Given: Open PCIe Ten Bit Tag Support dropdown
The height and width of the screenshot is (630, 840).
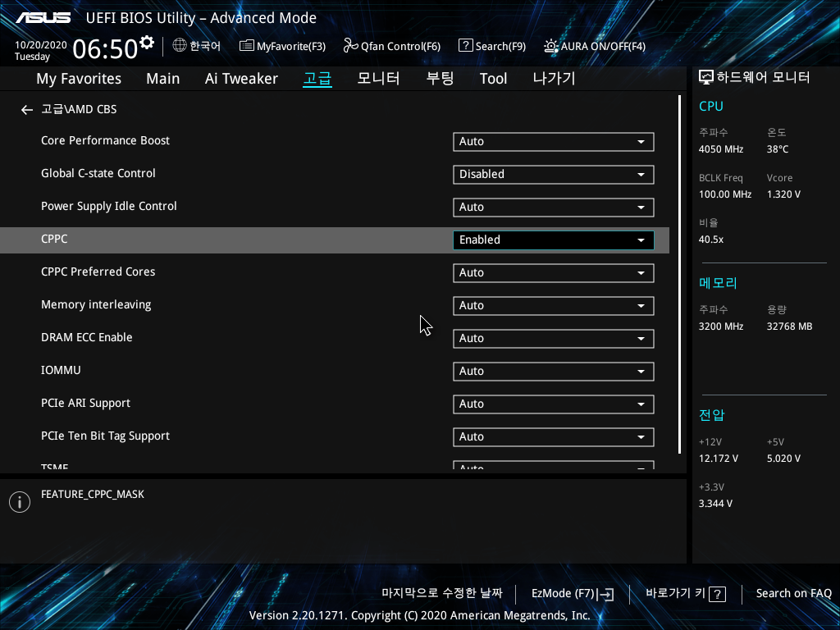Looking at the screenshot, I should pos(554,437).
